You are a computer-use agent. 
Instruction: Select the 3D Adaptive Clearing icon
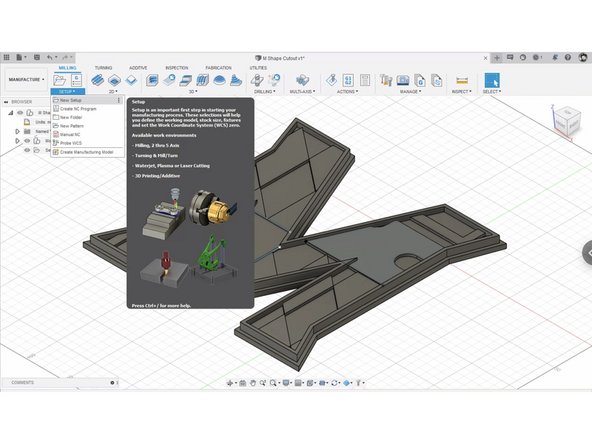tap(152, 80)
